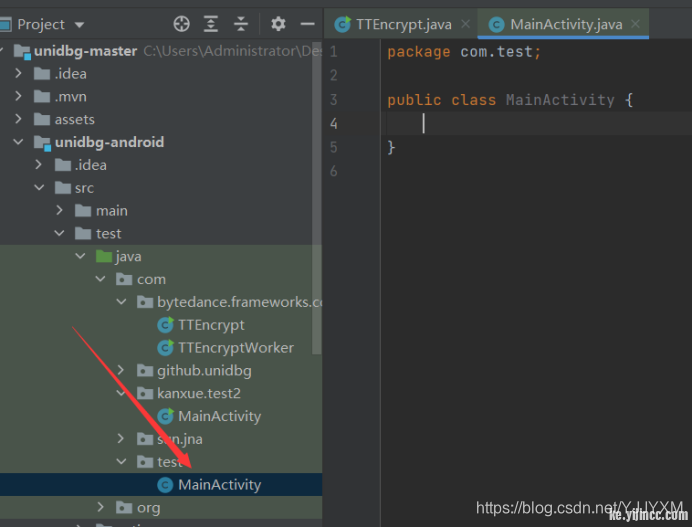Image resolution: width=693 pixels, height=527 pixels.
Task: Click the bytedance.frameworks package icon
Action: tap(145, 302)
